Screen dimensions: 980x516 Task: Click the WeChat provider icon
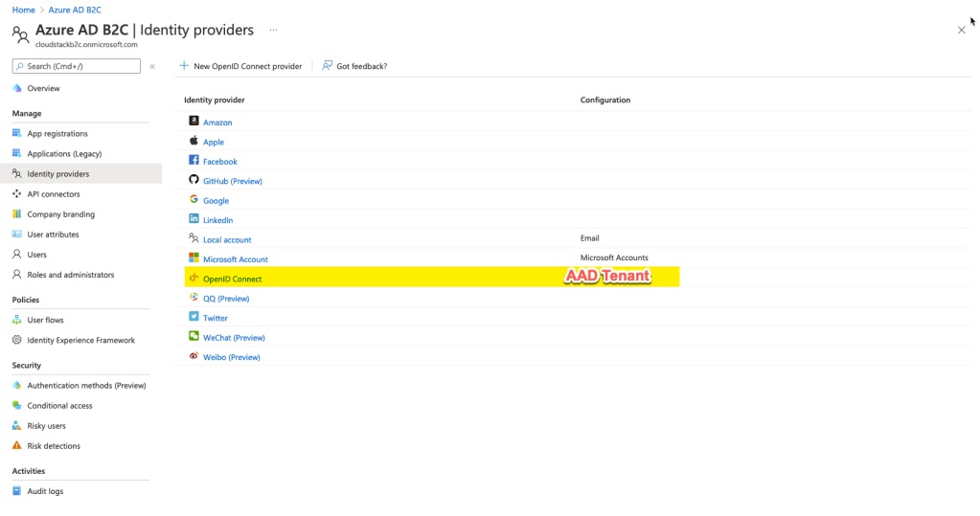tap(194, 337)
